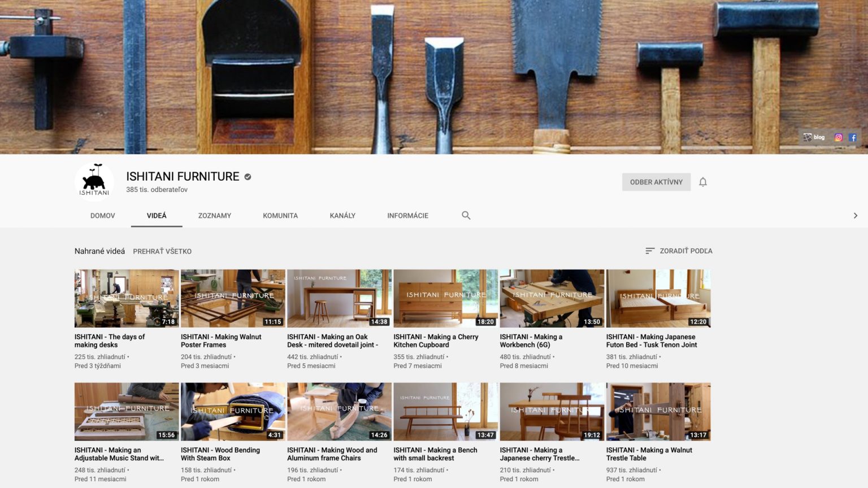Click title Making a Walnut Trestle Table
Viewport: 868px width, 488px height.
tap(649, 454)
